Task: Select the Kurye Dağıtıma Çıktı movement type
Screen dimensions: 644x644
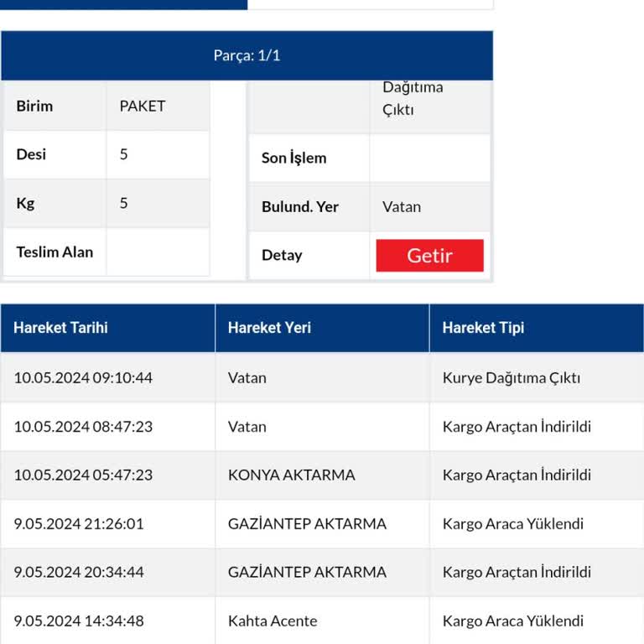Action: tap(512, 377)
